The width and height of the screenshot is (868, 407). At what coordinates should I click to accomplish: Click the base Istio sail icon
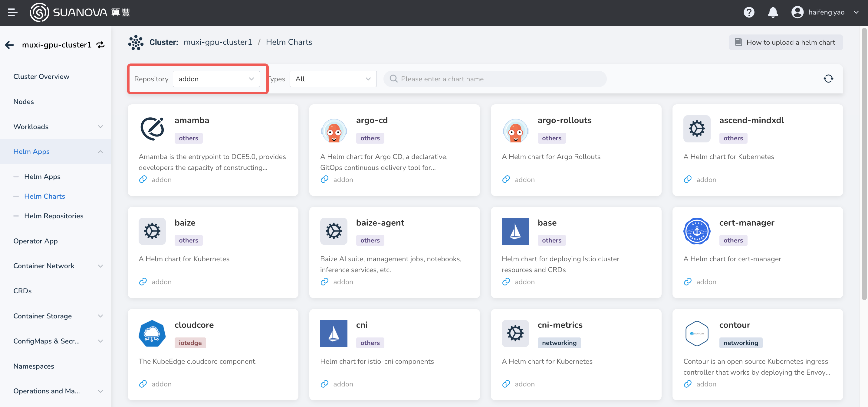[x=515, y=231]
